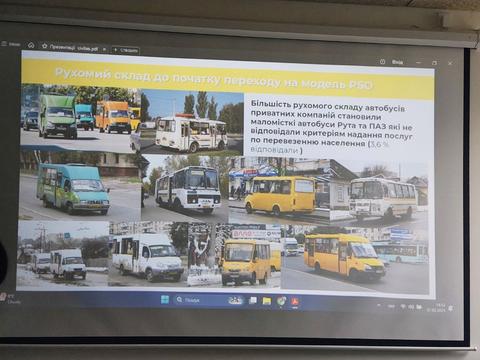Go to the Acrobat Home icon
Image resolution: width=480 pixels, height=360 pixels.
(31, 45)
